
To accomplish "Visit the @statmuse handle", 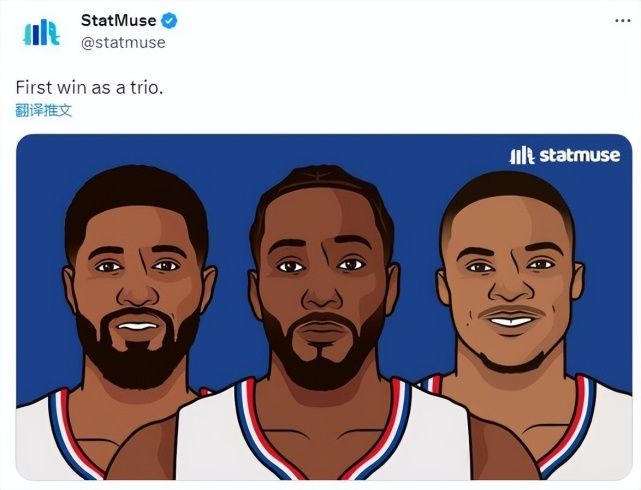I will click(123, 43).
